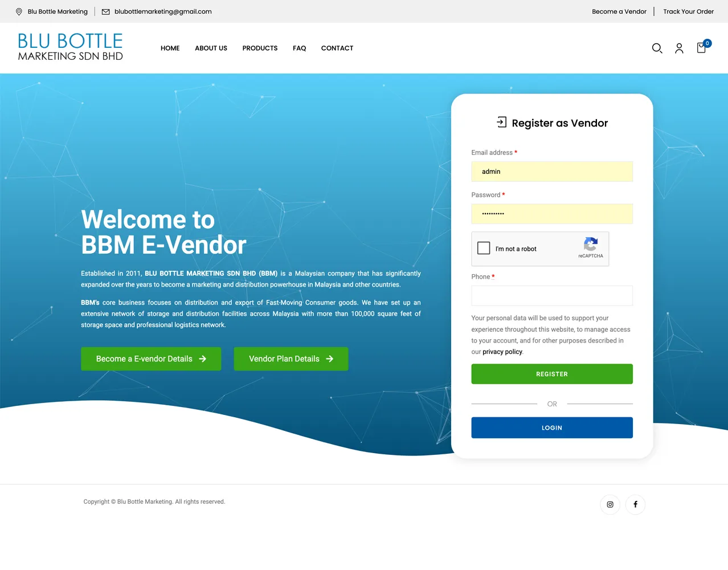Click the Welcome to BBM E-Vendor heading

163,232
